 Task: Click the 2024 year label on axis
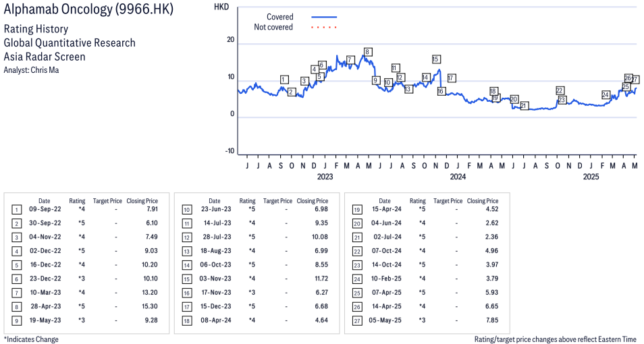tap(458, 177)
